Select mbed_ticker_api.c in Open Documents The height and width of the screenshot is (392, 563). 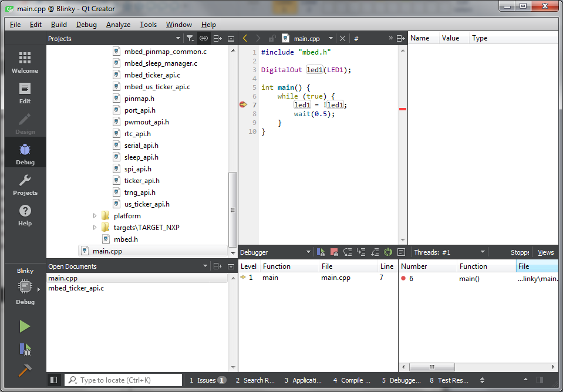point(74,289)
